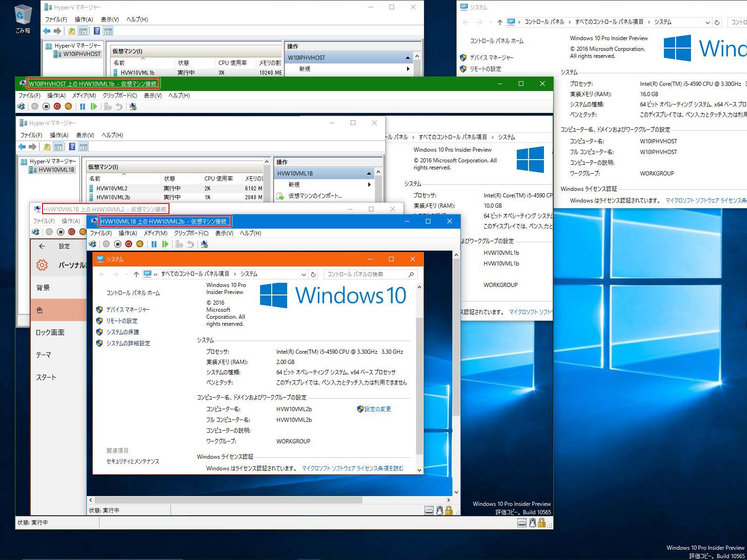Open address bar dropdown in orange システム window
Image resolution: width=747 pixels, height=560 pixels.
coord(304,274)
